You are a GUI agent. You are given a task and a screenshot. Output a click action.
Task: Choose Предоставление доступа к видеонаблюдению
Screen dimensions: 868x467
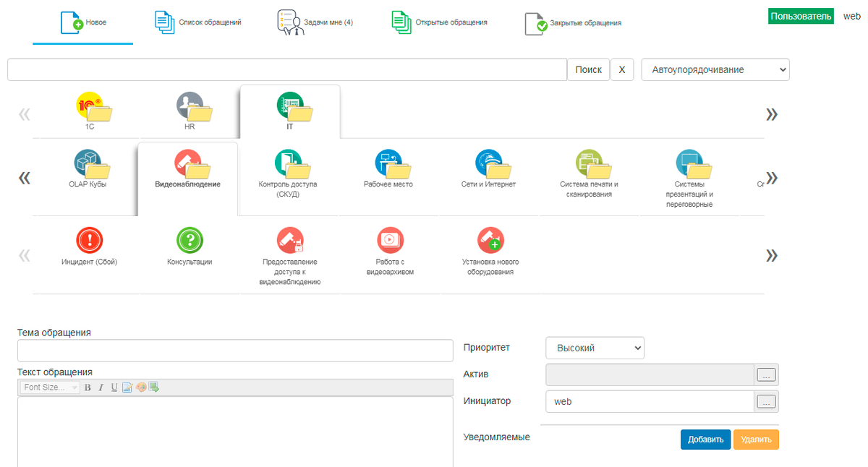click(x=290, y=256)
